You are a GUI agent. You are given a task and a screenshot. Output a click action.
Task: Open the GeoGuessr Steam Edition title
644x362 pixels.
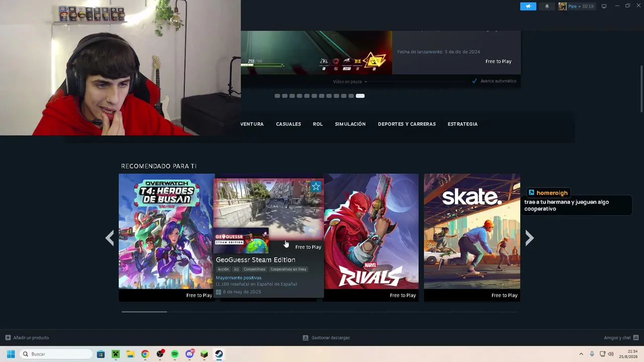[x=256, y=260]
